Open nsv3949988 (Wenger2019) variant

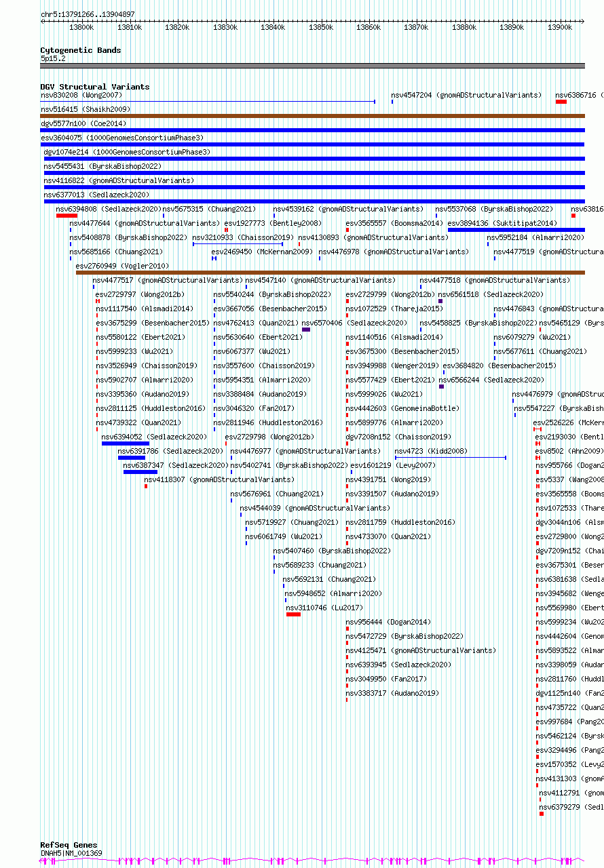[x=392, y=366]
